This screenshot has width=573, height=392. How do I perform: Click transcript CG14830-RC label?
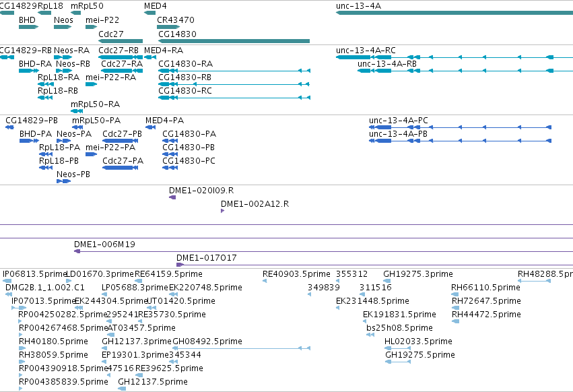(185, 91)
